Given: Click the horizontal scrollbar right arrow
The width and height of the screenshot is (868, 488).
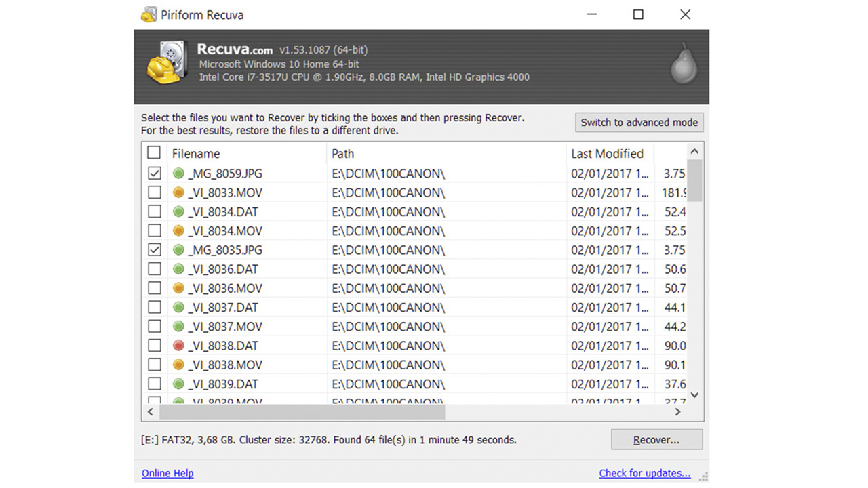Looking at the screenshot, I should pyautogui.click(x=677, y=411).
